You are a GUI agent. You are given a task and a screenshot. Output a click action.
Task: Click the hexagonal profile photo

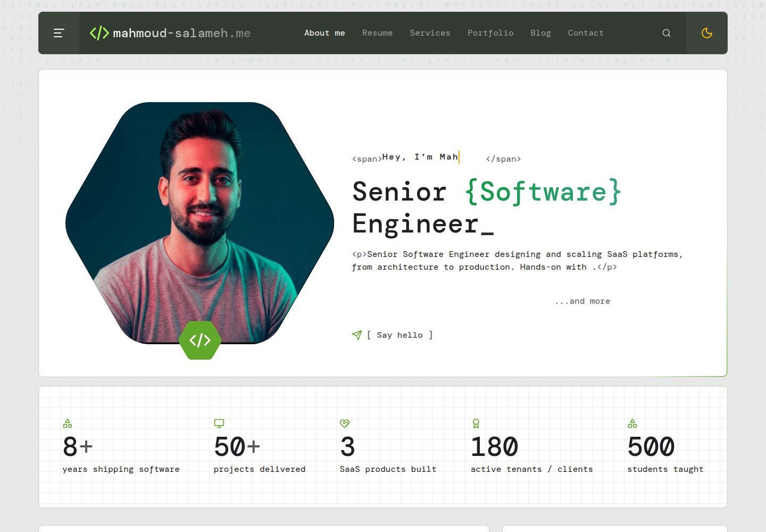pos(200,223)
